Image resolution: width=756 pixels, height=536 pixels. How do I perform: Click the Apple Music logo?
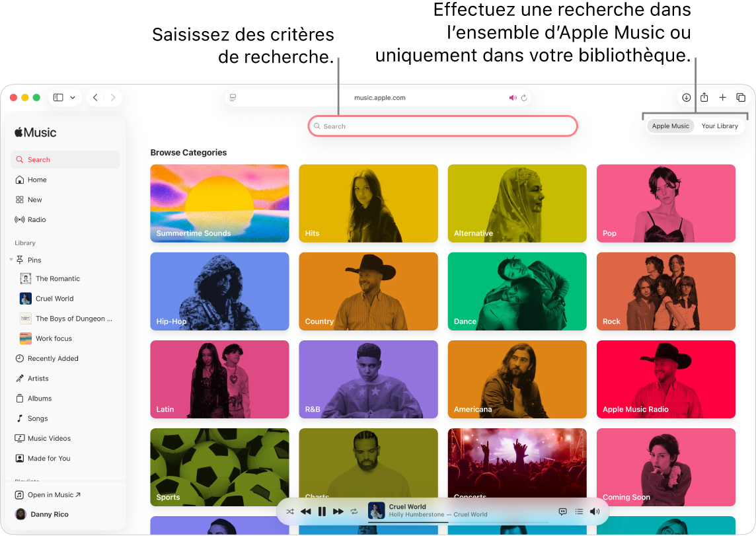pos(35,133)
